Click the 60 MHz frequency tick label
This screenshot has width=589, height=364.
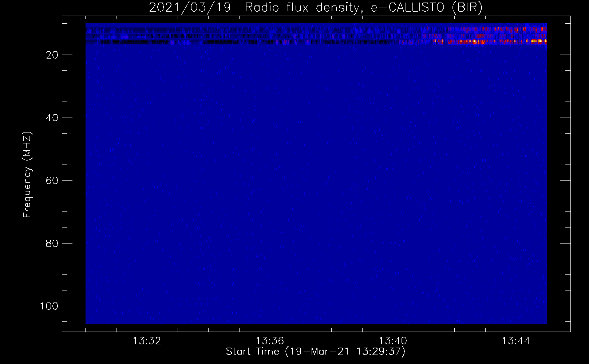coord(52,181)
